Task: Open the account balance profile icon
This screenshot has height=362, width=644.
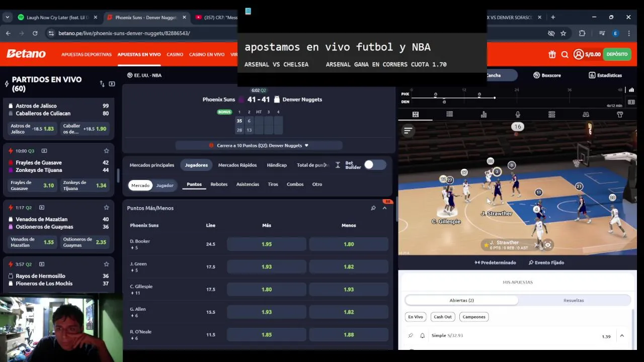Action: (578, 54)
